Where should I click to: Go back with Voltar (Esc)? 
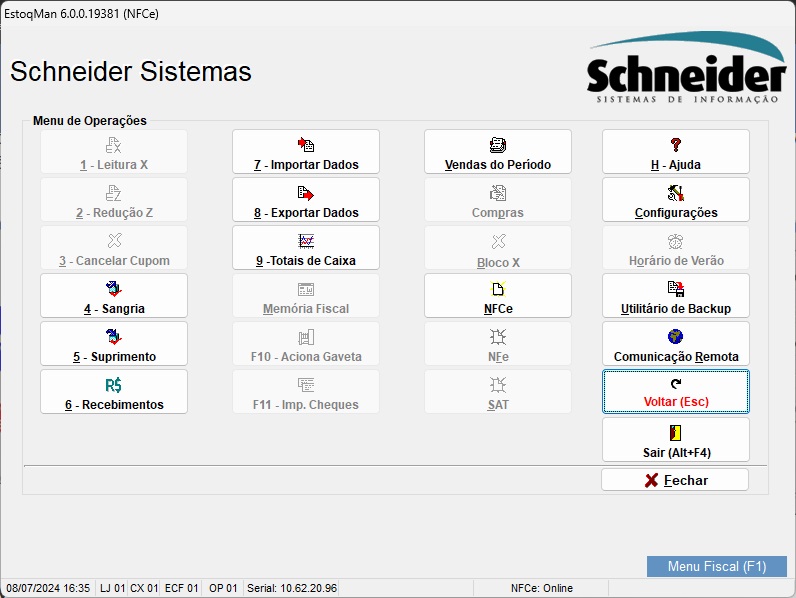[x=676, y=392]
